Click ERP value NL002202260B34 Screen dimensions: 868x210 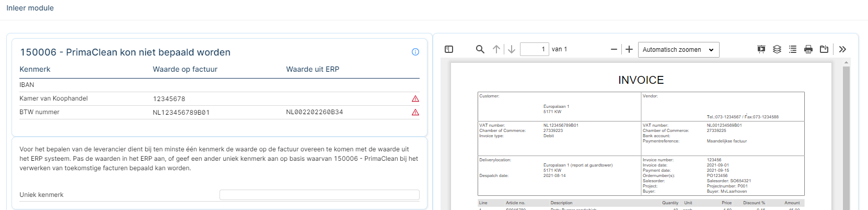click(315, 112)
